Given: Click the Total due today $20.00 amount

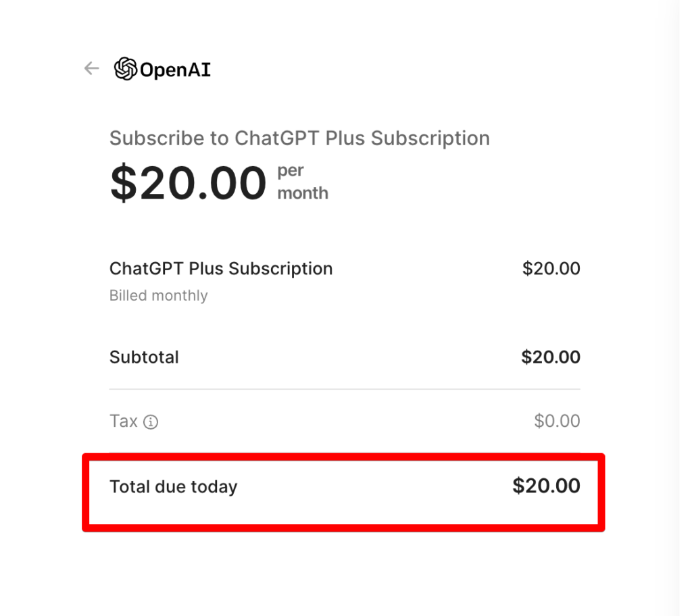Looking at the screenshot, I should click(x=546, y=486).
